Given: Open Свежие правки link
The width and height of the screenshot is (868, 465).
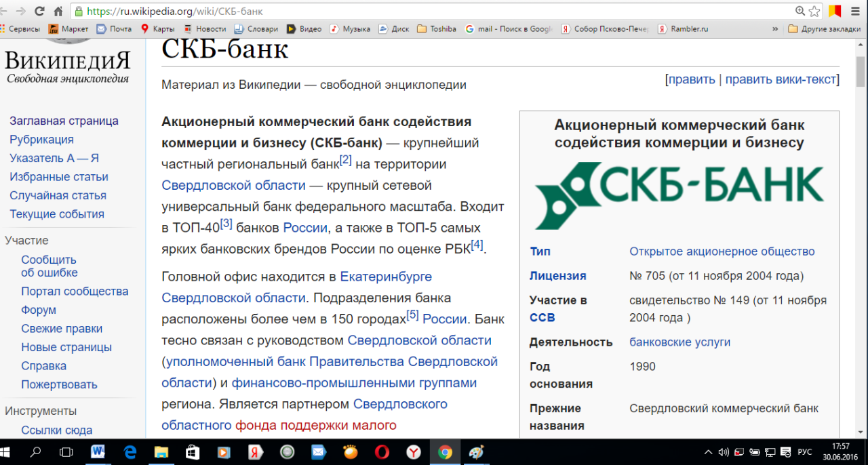Looking at the screenshot, I should (62, 329).
